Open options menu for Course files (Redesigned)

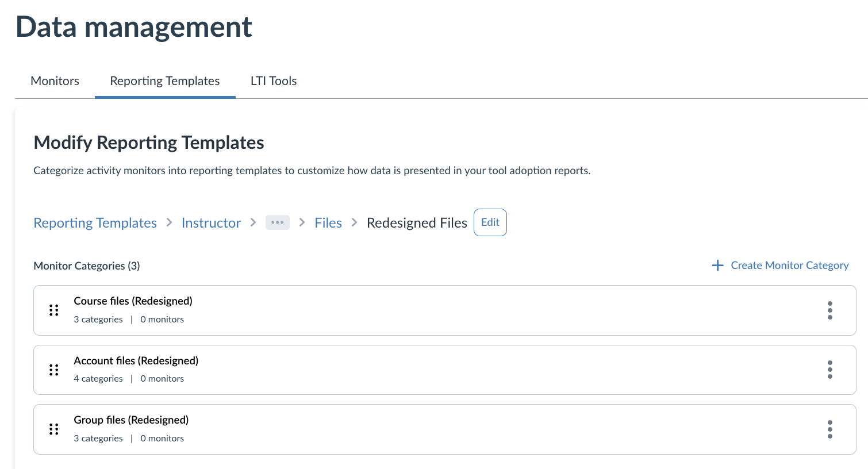click(x=829, y=310)
